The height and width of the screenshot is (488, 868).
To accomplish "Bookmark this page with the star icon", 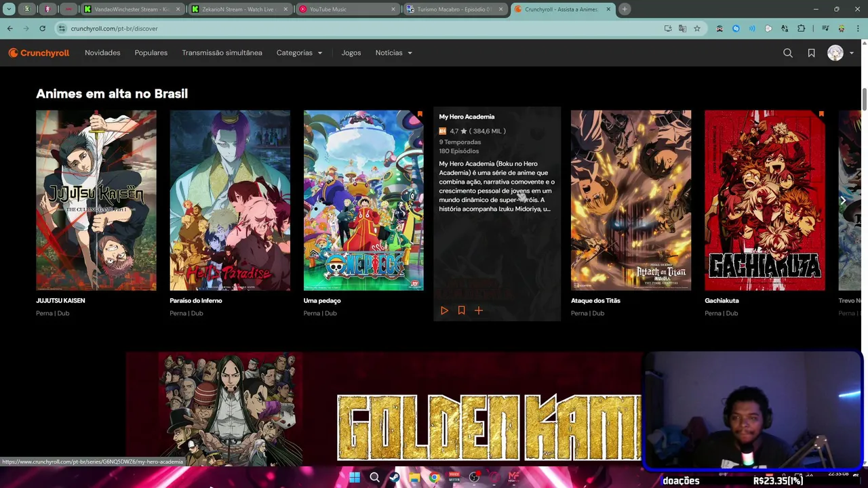I will coord(696,28).
